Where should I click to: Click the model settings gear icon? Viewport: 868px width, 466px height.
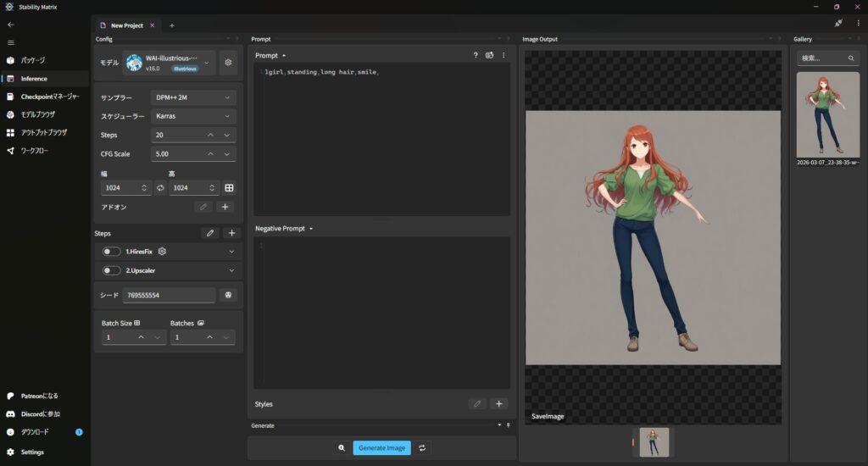(x=228, y=63)
